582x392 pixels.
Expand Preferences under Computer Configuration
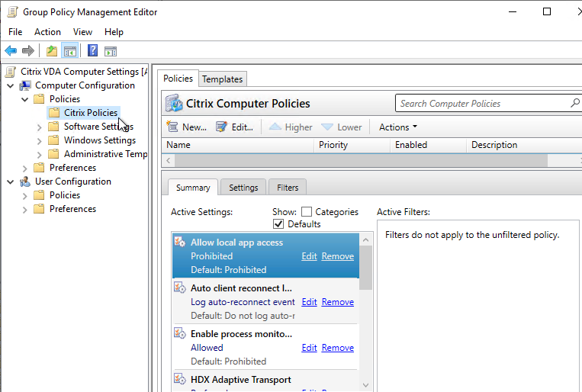click(25, 169)
